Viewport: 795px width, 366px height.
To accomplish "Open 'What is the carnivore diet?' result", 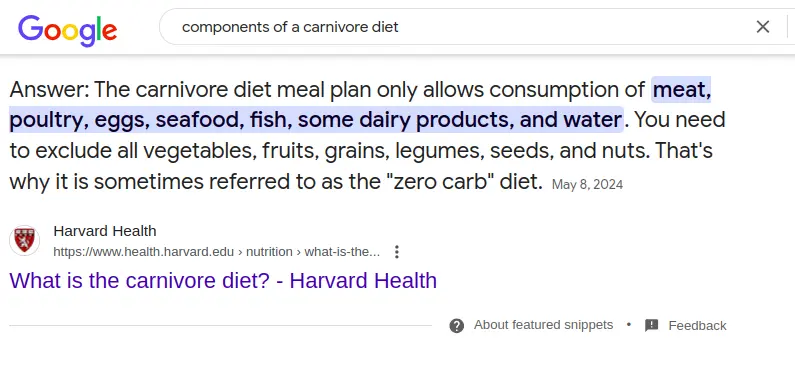I will pyautogui.click(x=223, y=280).
